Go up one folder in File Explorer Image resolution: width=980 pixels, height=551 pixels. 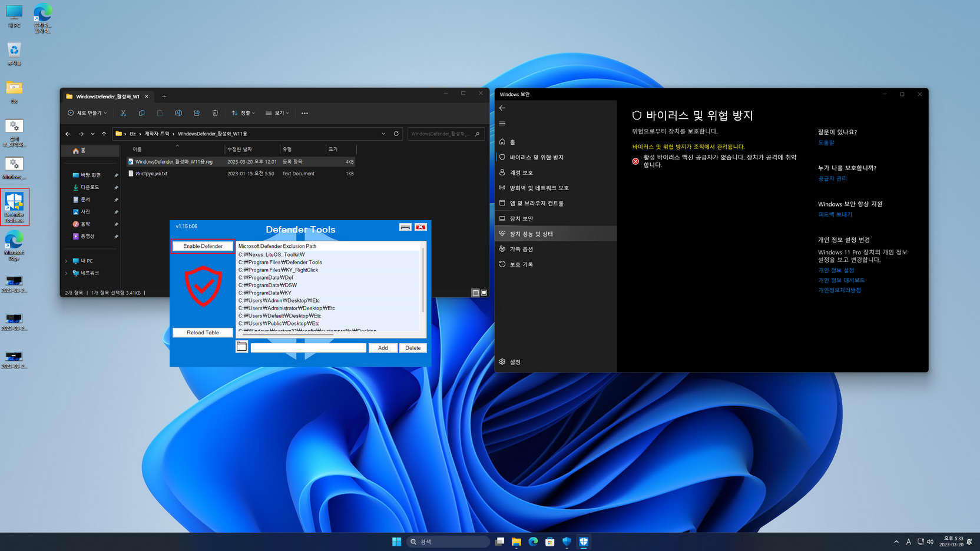(x=104, y=134)
